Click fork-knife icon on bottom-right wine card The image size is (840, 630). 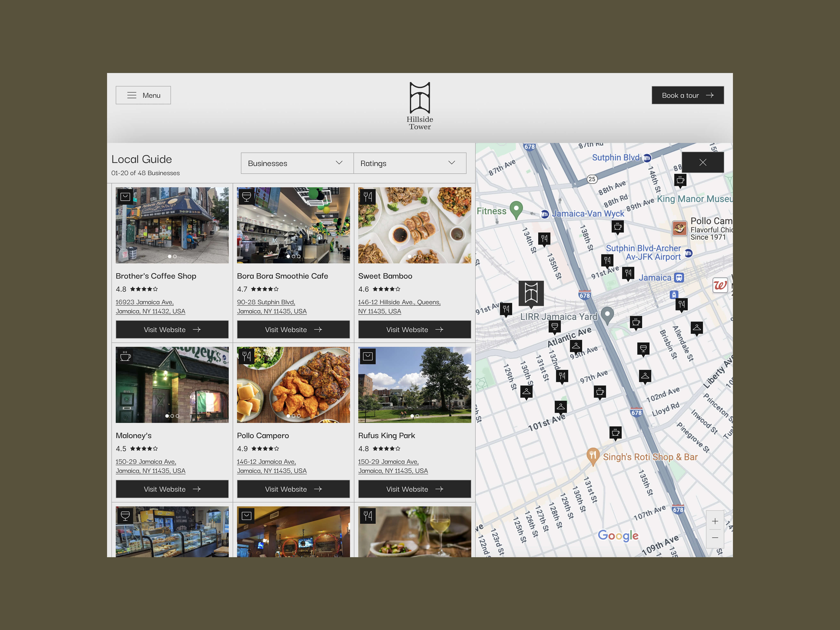coord(367,516)
